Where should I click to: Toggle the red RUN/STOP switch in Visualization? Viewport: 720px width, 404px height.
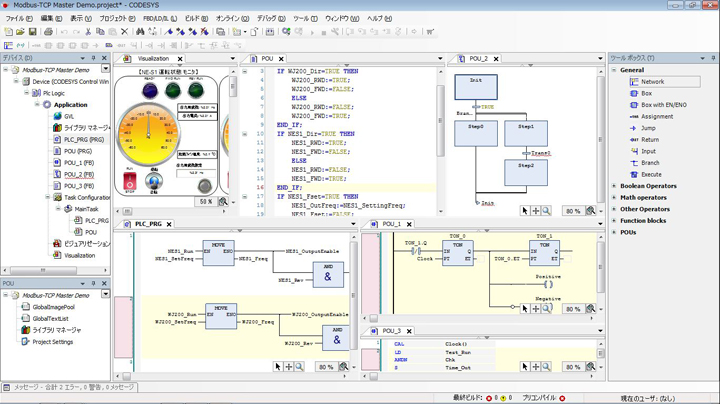pos(129,180)
